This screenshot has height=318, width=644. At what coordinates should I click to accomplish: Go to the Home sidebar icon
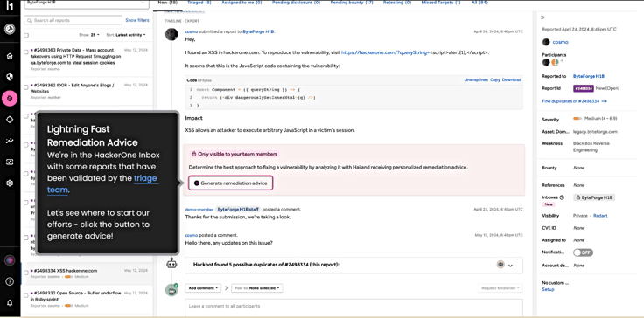(x=10, y=56)
